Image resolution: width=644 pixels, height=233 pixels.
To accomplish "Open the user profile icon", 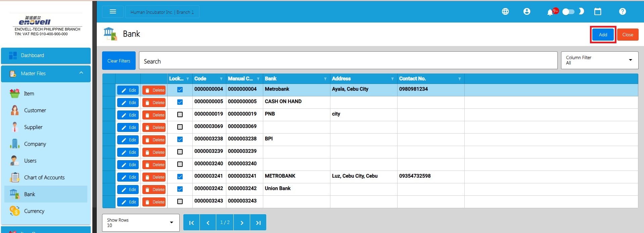I will click(526, 12).
